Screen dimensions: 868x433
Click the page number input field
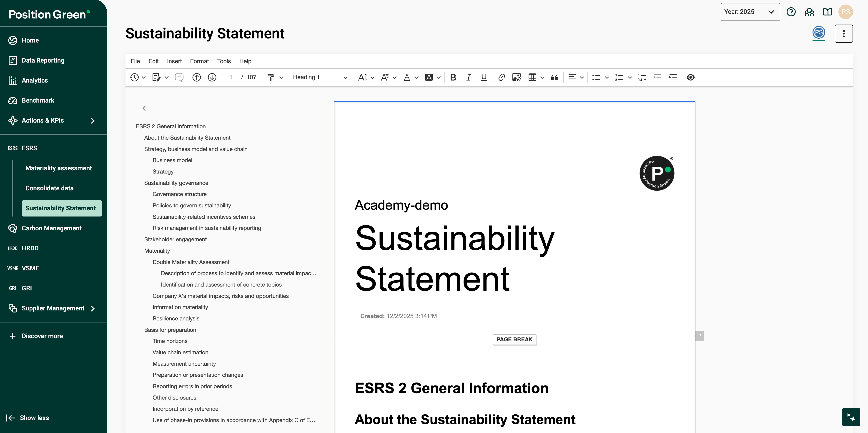click(231, 77)
